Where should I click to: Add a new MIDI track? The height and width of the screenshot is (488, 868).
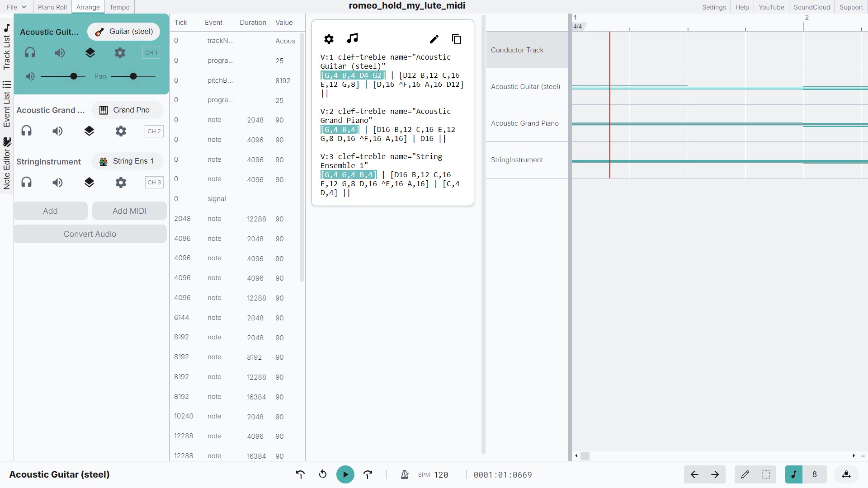(x=129, y=211)
